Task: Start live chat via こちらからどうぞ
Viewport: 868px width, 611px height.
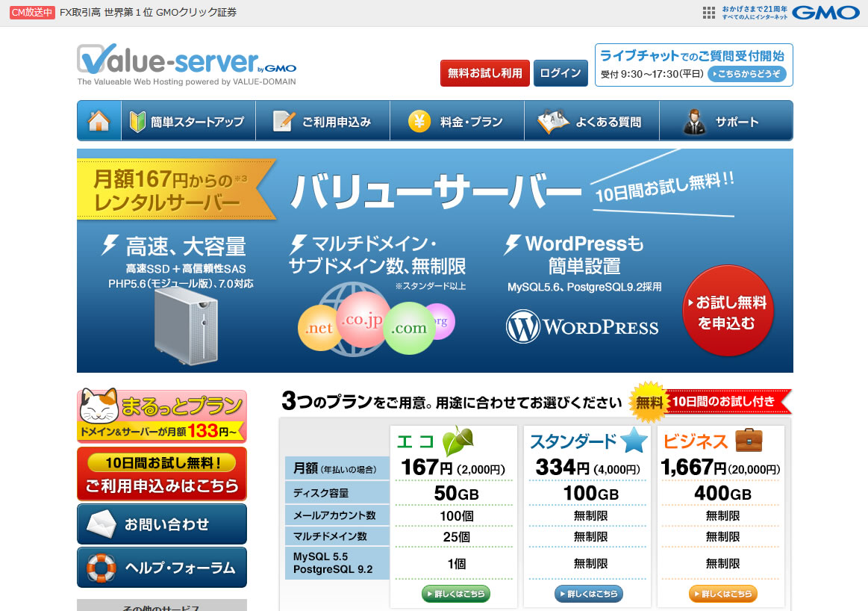Action: pyautogui.click(x=747, y=74)
